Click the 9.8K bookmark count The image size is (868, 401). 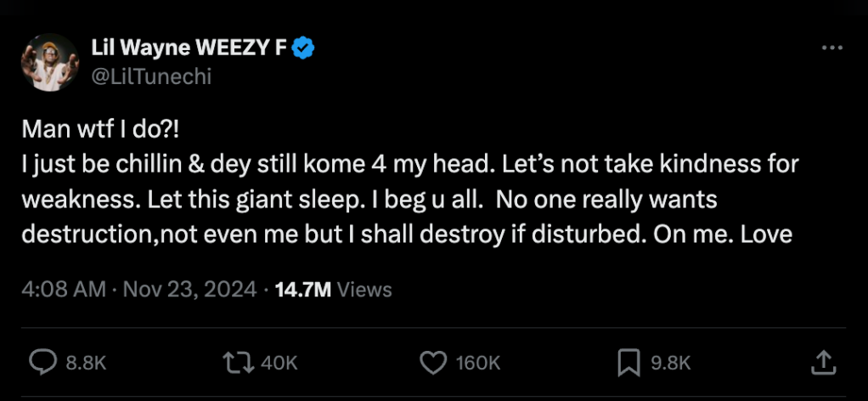[671, 364]
